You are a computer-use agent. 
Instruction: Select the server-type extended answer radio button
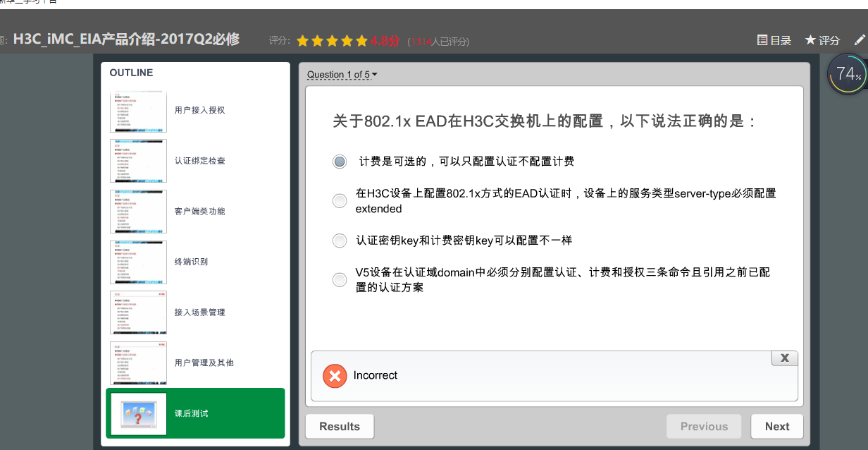point(340,201)
